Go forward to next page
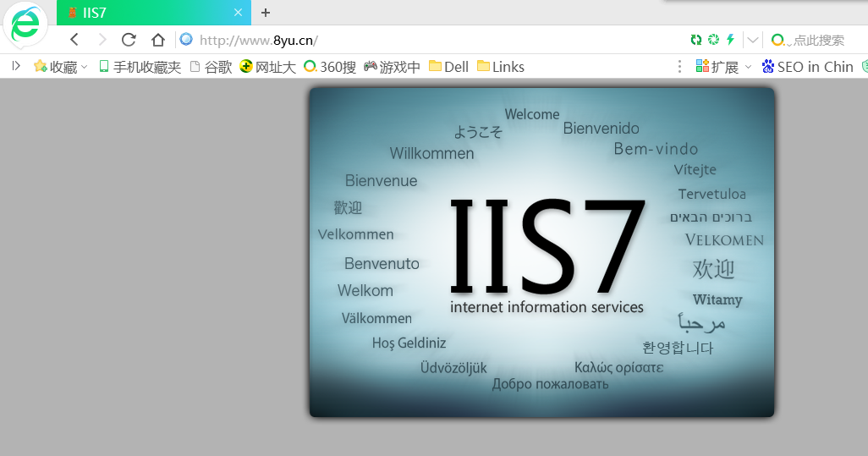The height and width of the screenshot is (456, 868). (102, 40)
